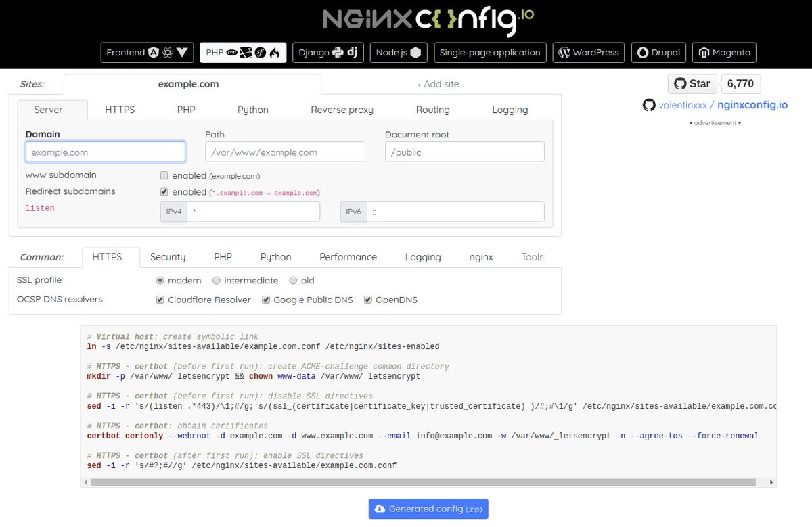812x527 pixels.
Task: Open the site HTTPS tab
Action: [x=120, y=110]
